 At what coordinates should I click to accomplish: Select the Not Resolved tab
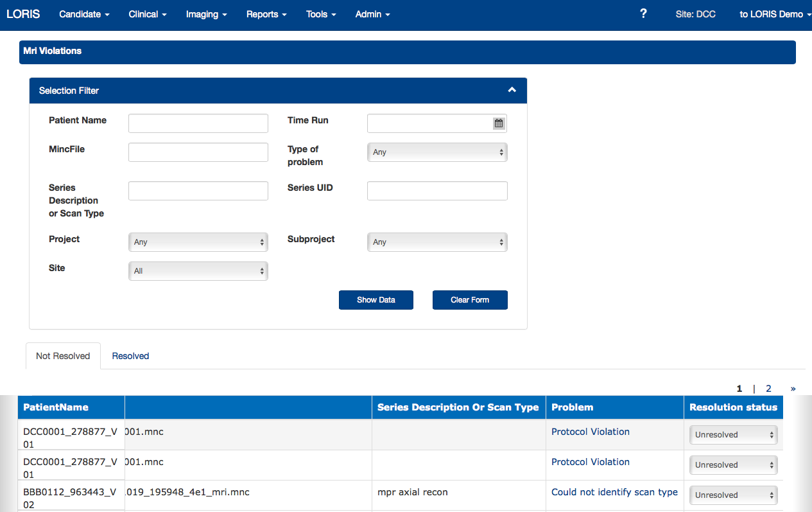click(x=63, y=356)
